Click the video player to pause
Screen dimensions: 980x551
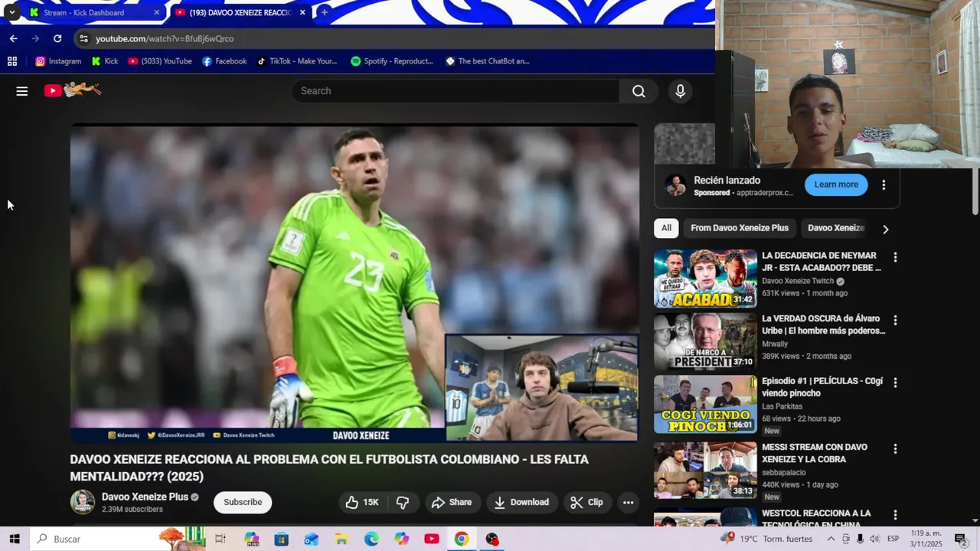tap(354, 284)
